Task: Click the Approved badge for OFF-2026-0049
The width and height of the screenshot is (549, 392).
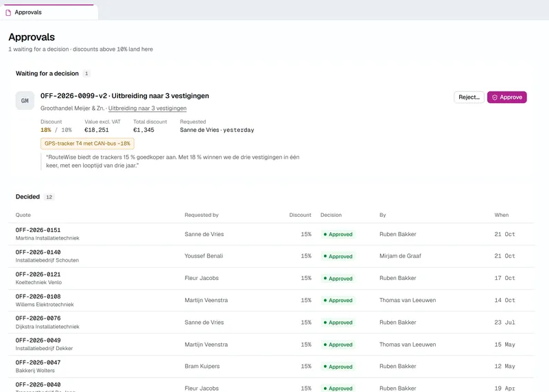Action: 338,345
